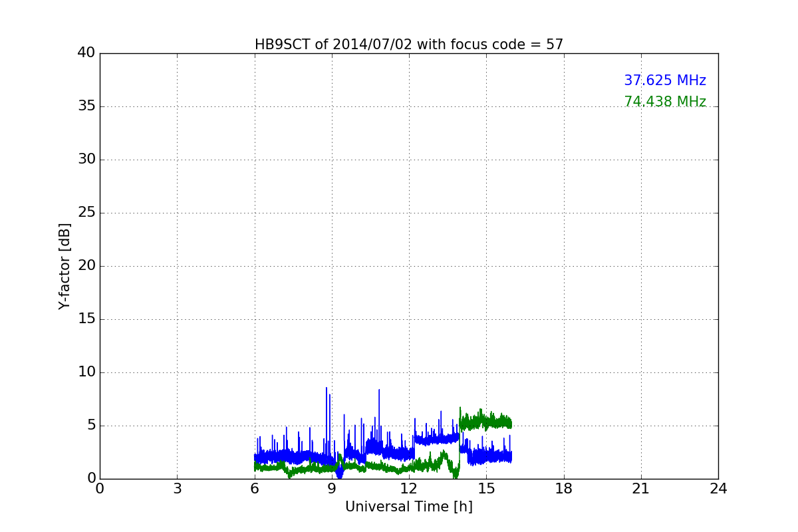Click the Universal Time [h] axis label
The height and width of the screenshot is (532, 798).
(409, 507)
